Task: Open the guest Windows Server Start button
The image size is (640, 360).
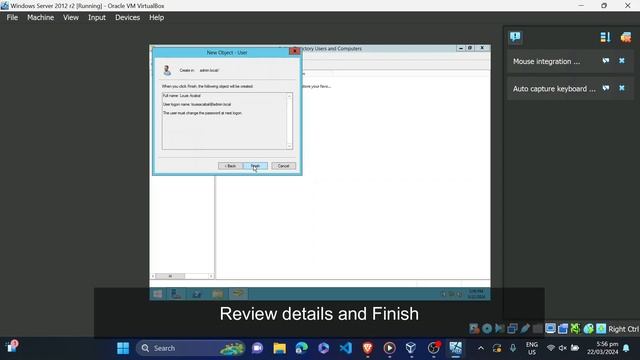Action: click(158, 294)
